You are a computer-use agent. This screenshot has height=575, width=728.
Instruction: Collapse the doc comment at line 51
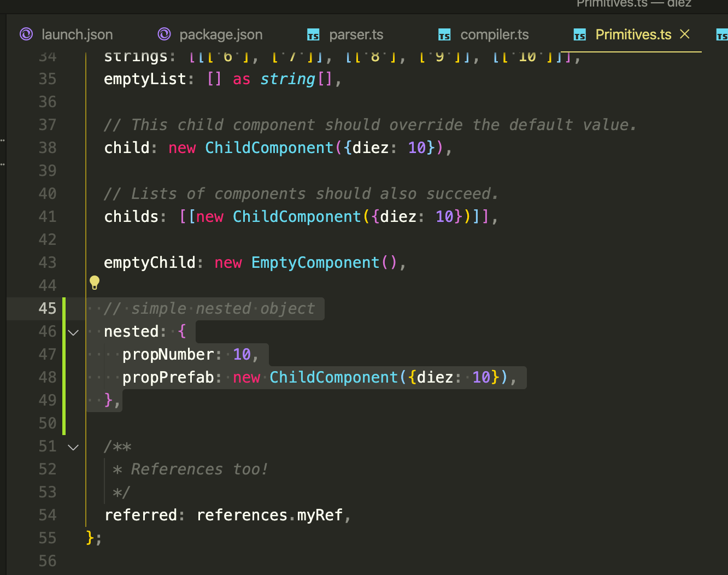tap(73, 447)
